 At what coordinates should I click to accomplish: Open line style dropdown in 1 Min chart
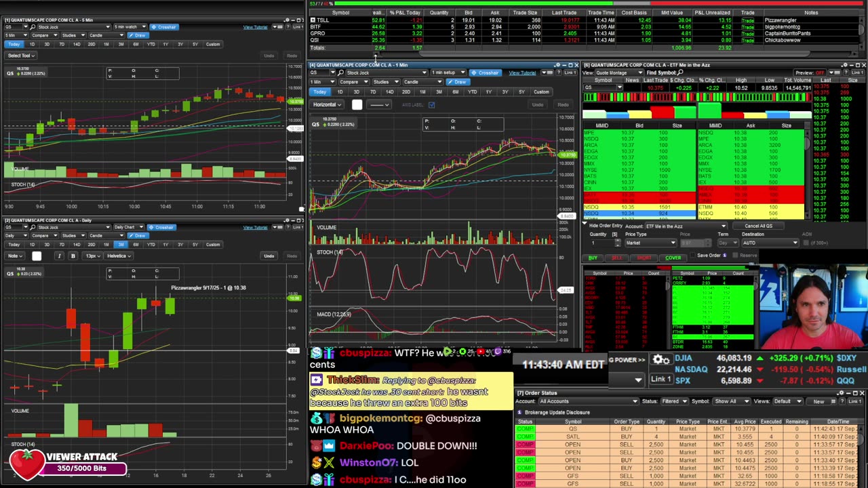point(379,104)
